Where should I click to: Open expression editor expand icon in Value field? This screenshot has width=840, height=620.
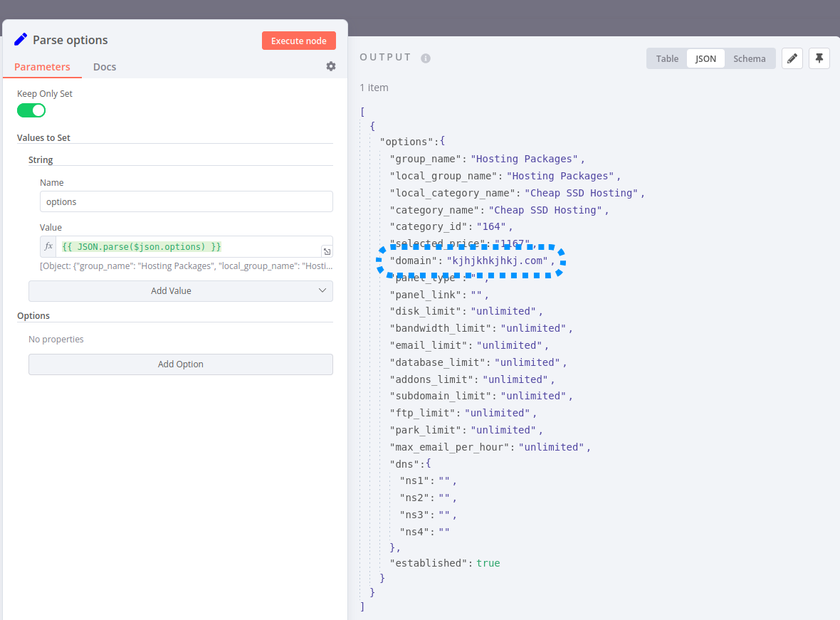pyautogui.click(x=326, y=251)
